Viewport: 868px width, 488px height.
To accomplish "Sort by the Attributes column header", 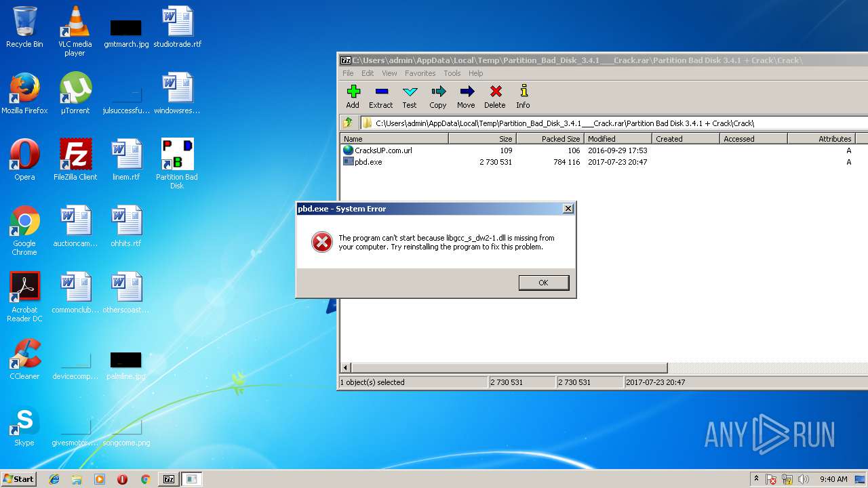I will pos(821,138).
